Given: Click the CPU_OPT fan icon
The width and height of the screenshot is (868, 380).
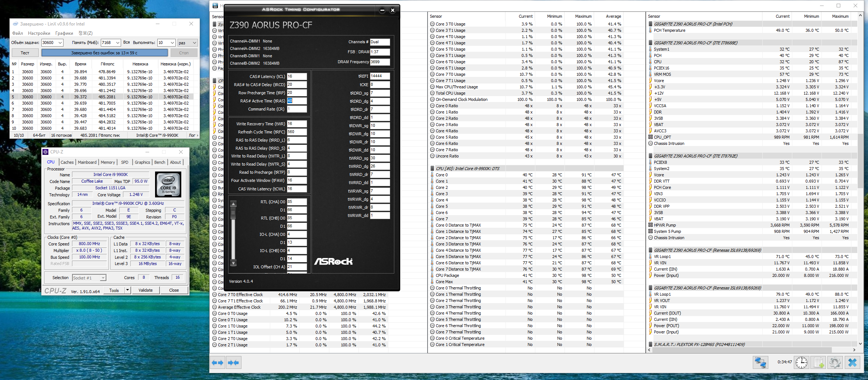Looking at the screenshot, I should pos(651,137).
